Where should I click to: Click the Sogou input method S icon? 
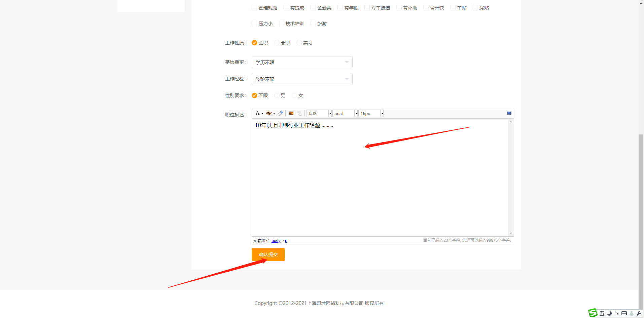click(593, 313)
